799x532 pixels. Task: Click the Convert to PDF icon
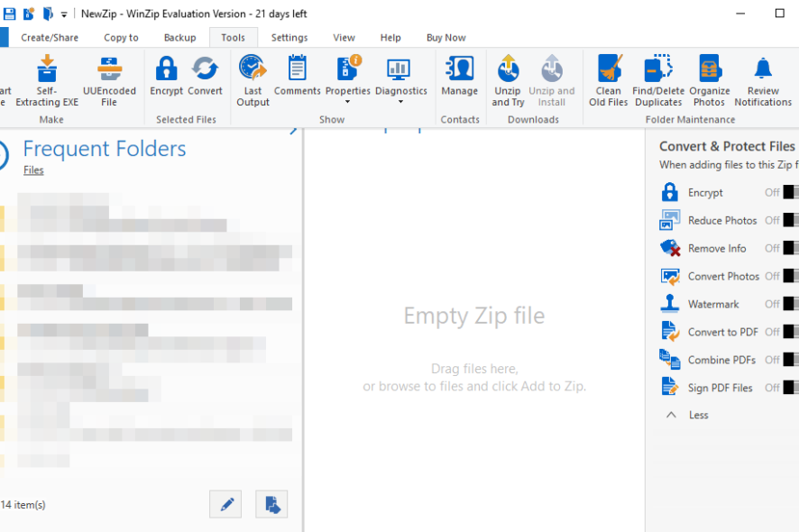[x=669, y=332]
